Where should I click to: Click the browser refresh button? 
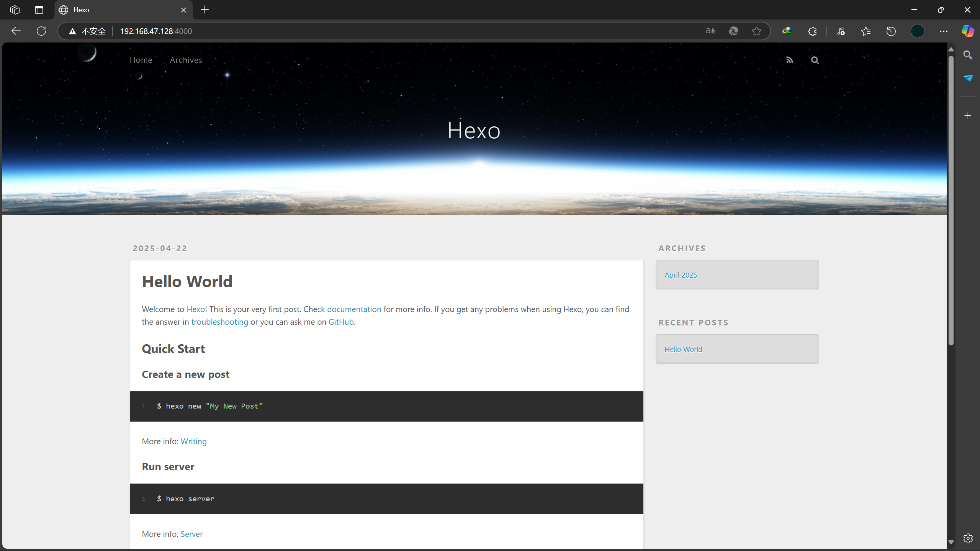tap(41, 31)
